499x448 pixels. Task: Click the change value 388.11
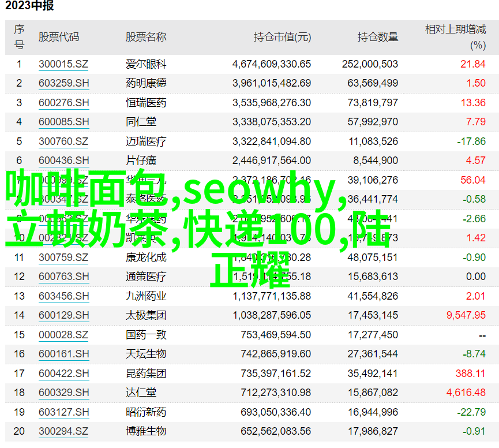[470, 374]
